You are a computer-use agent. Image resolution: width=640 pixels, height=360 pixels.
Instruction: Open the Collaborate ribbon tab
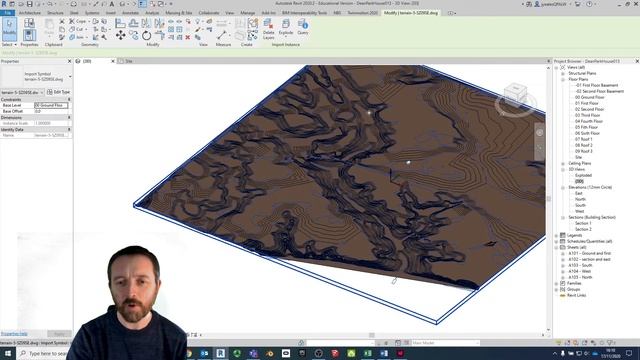click(x=209, y=13)
